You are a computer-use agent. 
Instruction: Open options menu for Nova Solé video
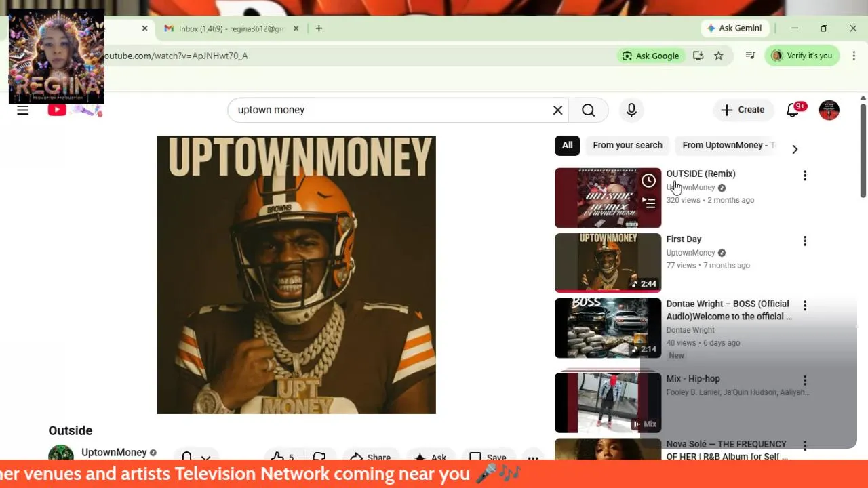(805, 445)
